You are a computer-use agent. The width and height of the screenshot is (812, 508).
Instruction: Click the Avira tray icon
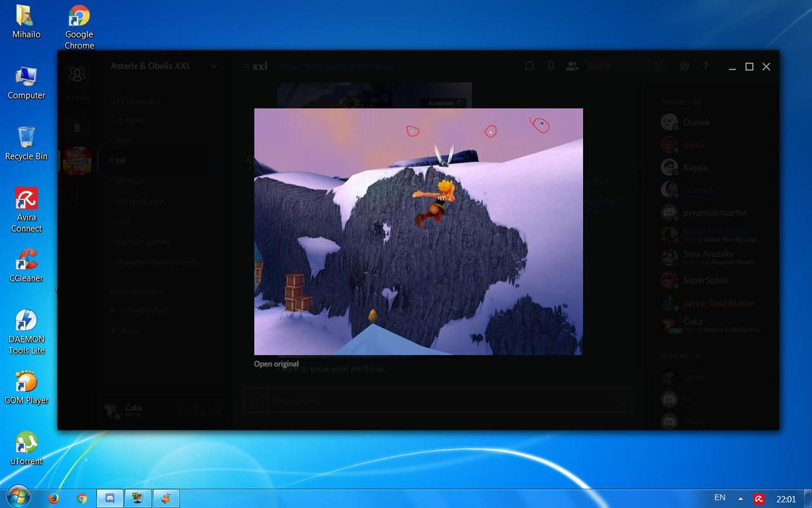[x=759, y=499]
